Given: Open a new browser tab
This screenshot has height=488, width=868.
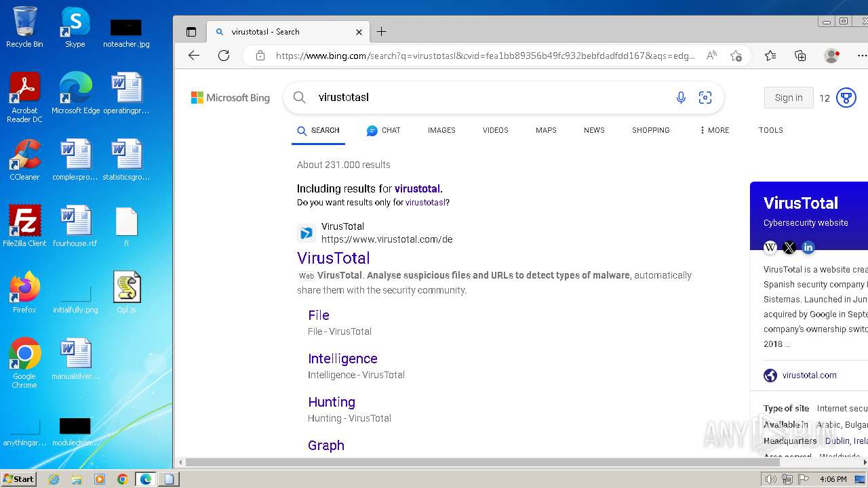Looking at the screenshot, I should click(381, 32).
